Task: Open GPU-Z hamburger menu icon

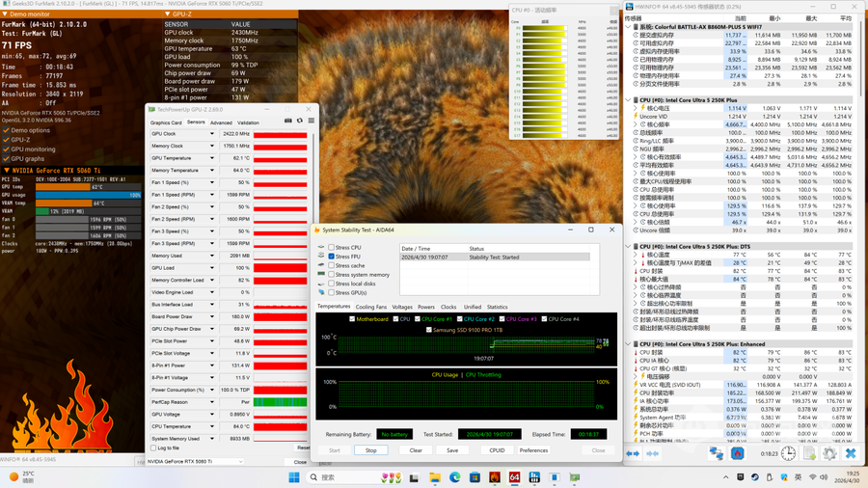Action: click(312, 121)
